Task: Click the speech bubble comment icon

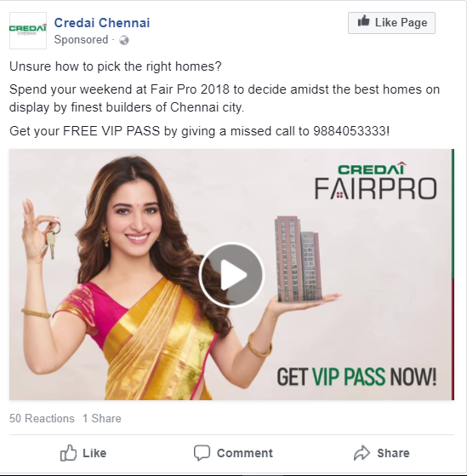Action: coord(202,453)
